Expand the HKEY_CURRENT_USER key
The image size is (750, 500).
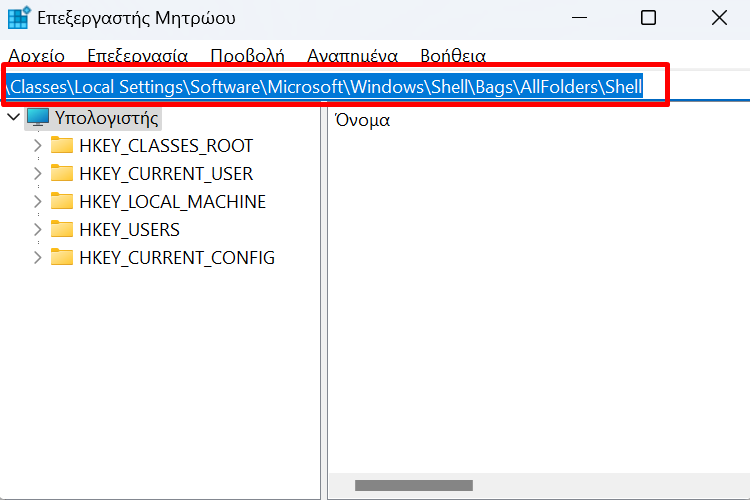38,174
